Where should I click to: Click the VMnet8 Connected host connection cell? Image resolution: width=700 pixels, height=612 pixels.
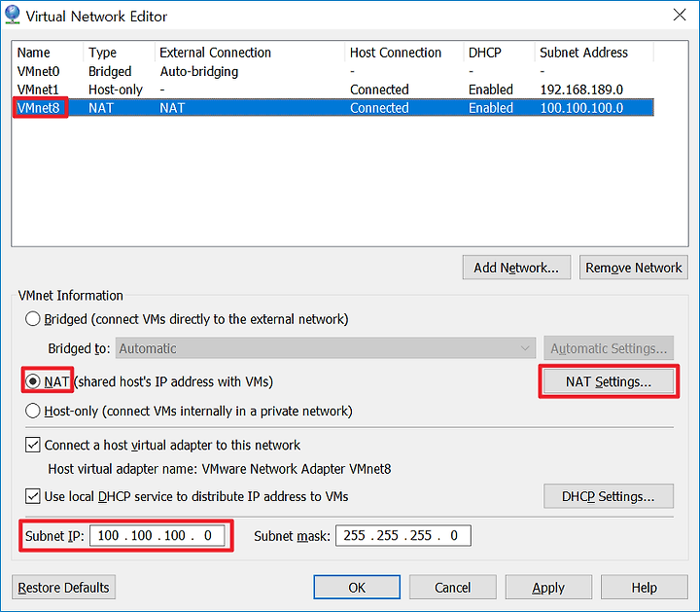click(x=379, y=108)
